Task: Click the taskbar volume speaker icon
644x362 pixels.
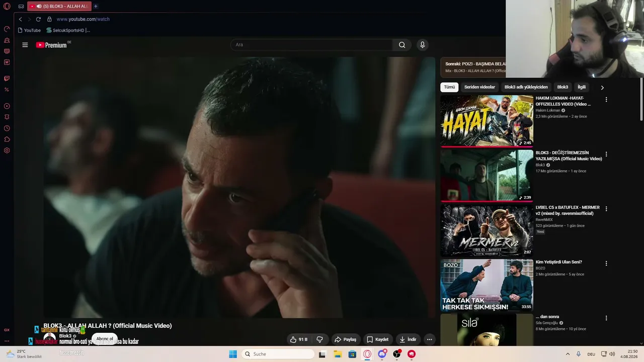Action: click(x=612, y=354)
